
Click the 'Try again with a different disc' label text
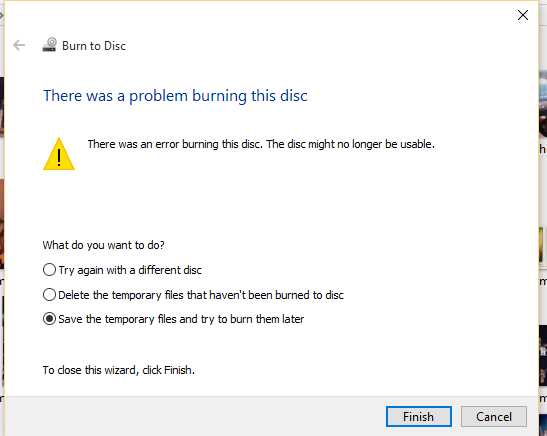[130, 270]
